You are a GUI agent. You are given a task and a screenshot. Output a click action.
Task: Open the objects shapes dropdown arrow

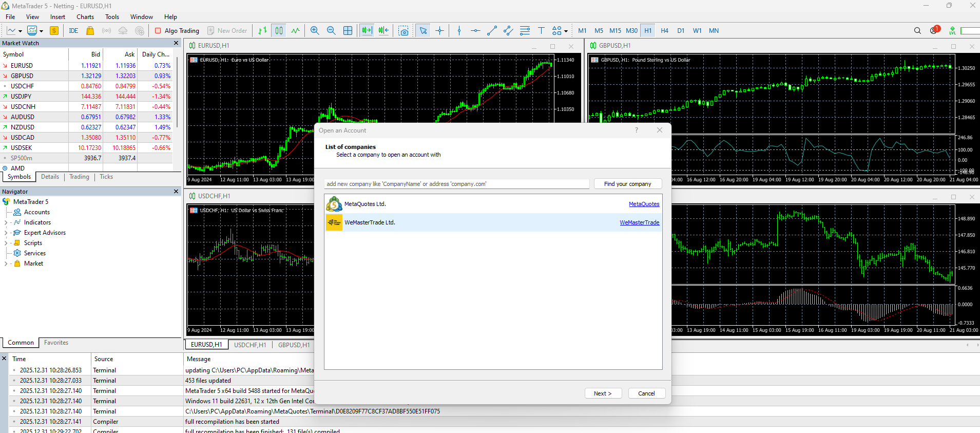point(566,31)
